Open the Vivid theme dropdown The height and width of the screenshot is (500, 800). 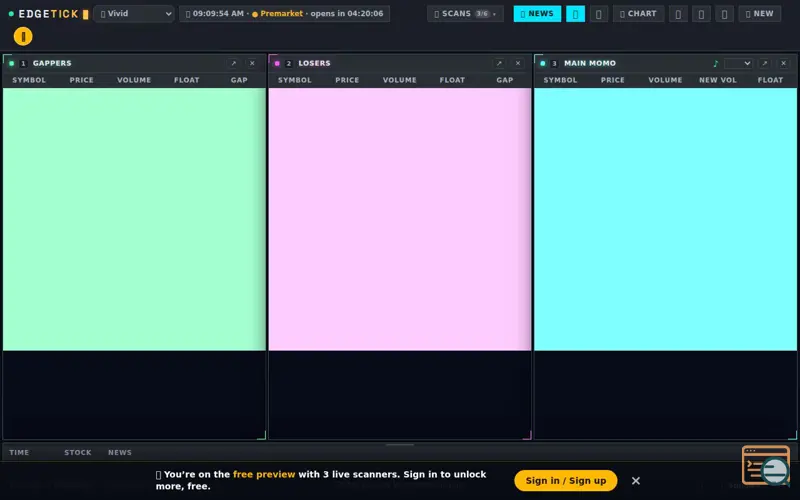pos(134,14)
